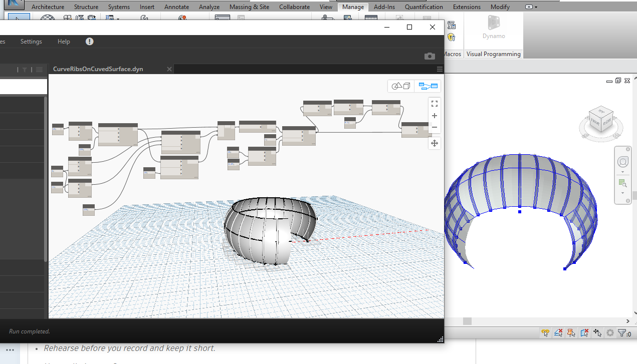Select the selection filter icon showing :0
This screenshot has height=364, width=637.
pyautogui.click(x=622, y=332)
